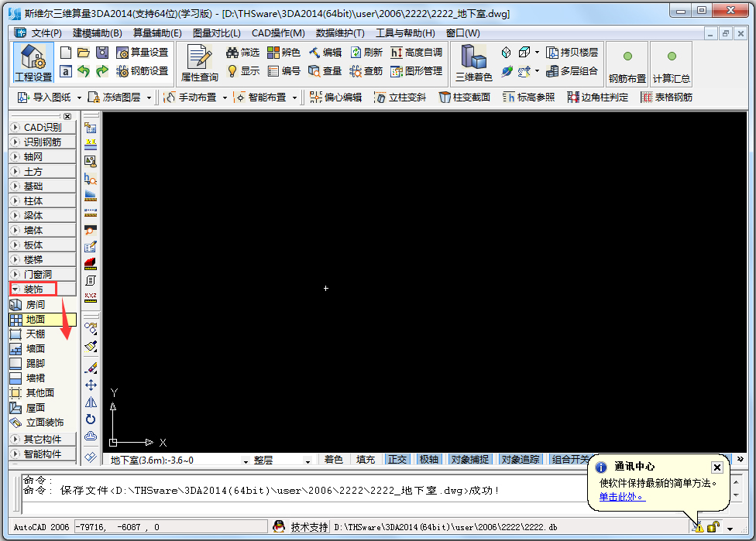Toggle 着色 shading in the status bar
The width and height of the screenshot is (756, 541).
pyautogui.click(x=334, y=458)
